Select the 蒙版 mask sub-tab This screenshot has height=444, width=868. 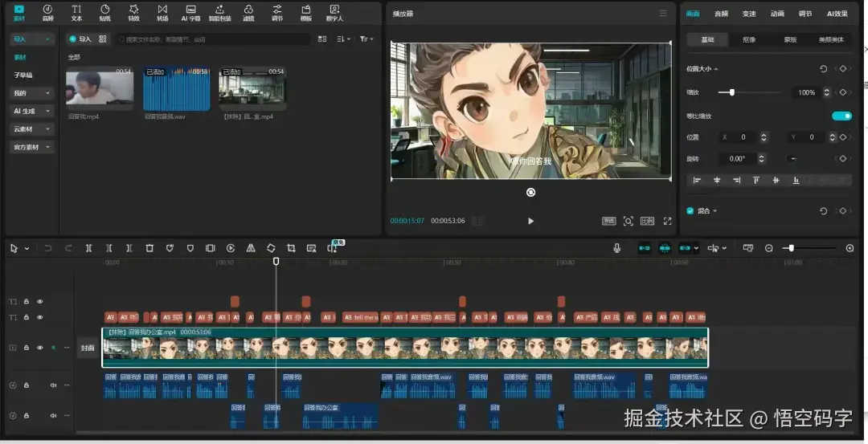pos(790,40)
